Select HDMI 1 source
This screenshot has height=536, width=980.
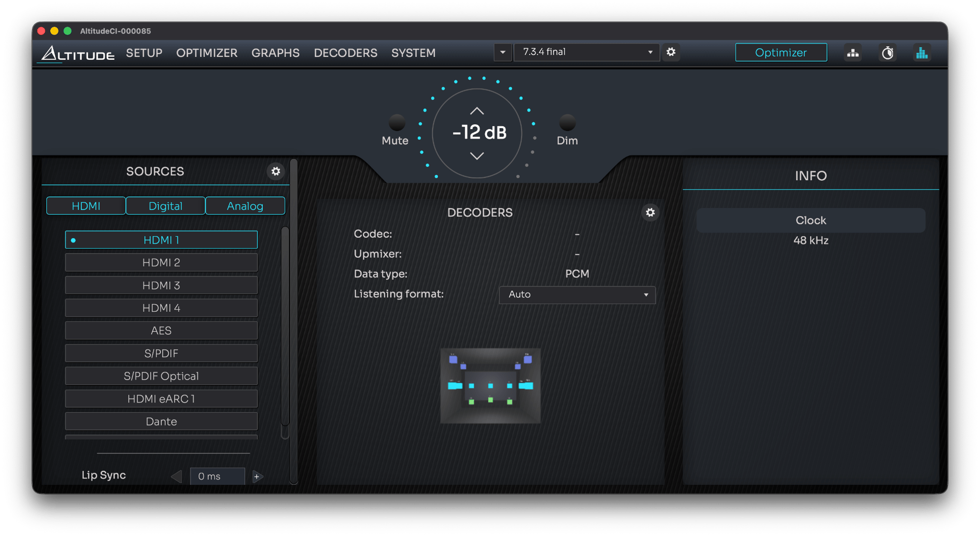[161, 240]
